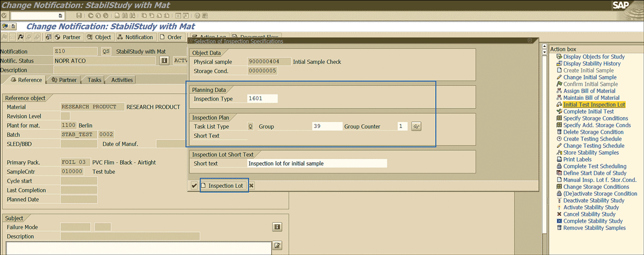
Task: Click the Short text field with inspection lot text
Action: (317, 163)
